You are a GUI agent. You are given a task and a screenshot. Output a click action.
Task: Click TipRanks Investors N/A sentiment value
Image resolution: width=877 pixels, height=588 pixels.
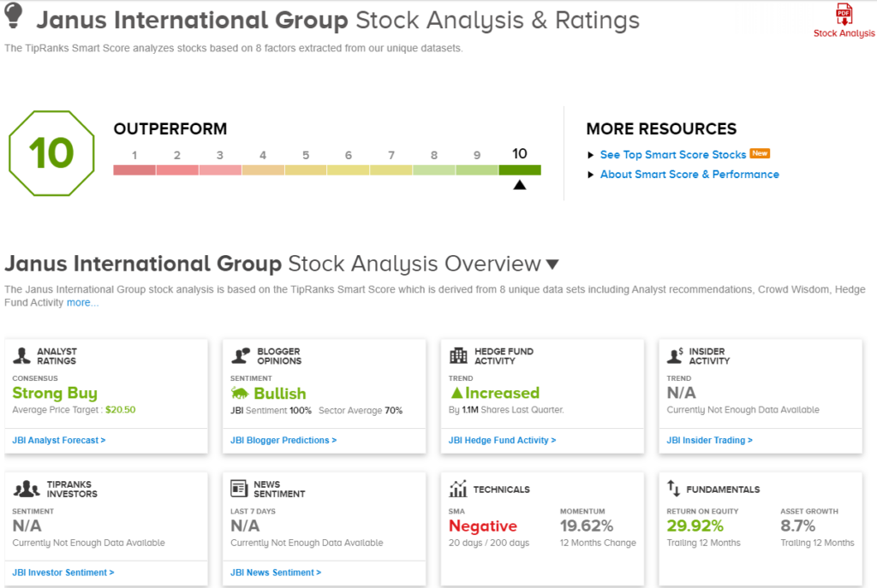coord(27,526)
